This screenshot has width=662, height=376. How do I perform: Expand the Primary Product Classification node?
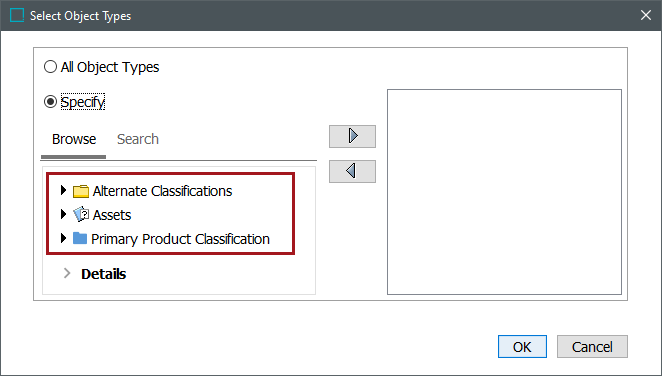click(x=63, y=238)
